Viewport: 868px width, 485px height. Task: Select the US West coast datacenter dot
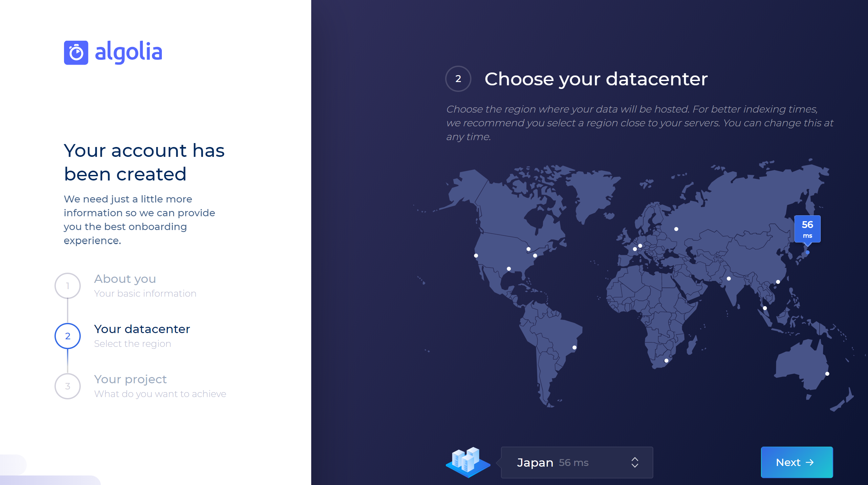(476, 256)
